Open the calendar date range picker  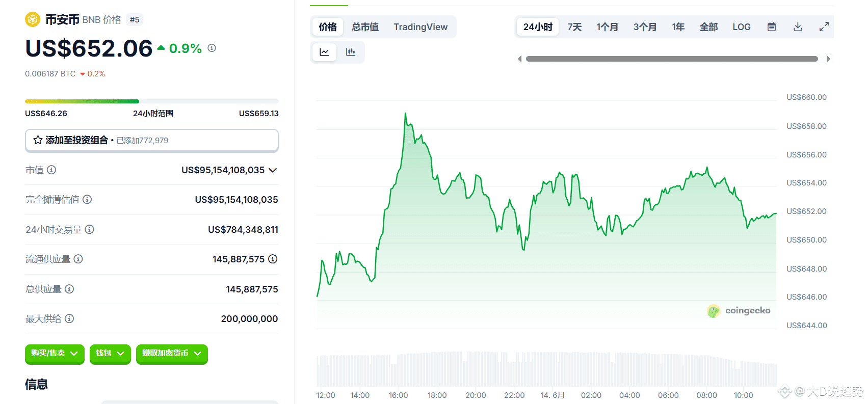772,27
